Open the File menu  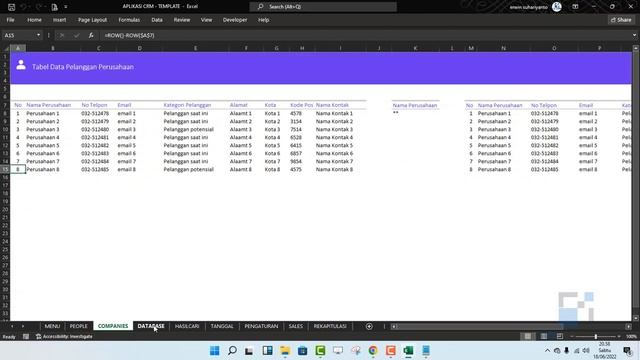pyautogui.click(x=10, y=20)
